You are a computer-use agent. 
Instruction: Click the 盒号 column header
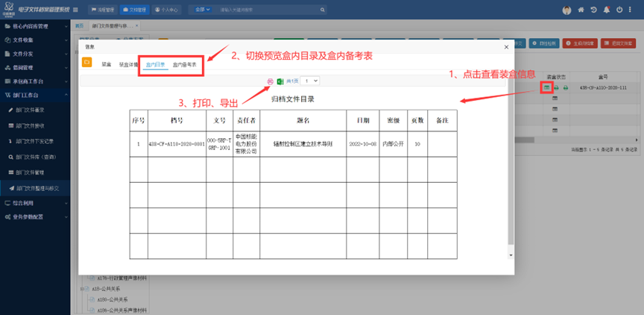pos(603,77)
